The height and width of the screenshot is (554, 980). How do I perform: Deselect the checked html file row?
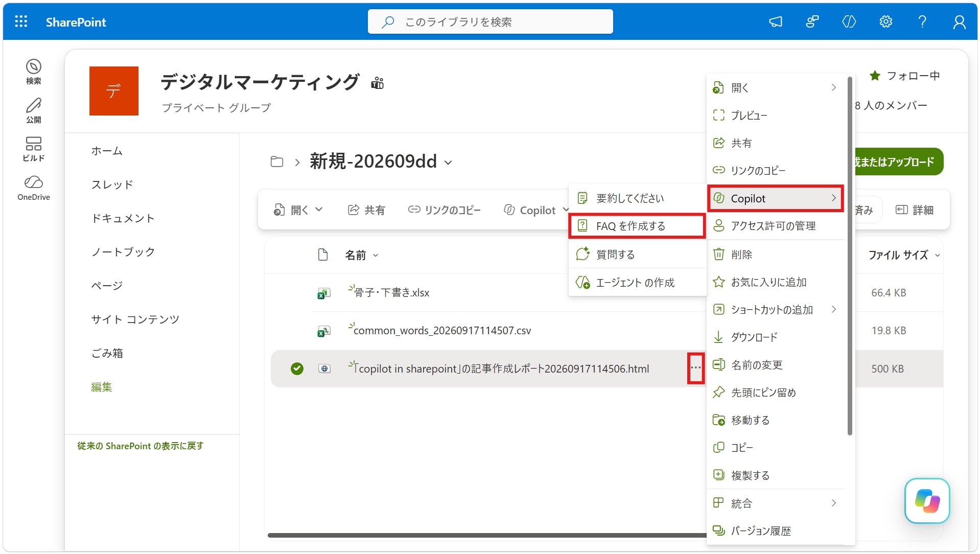pos(297,368)
